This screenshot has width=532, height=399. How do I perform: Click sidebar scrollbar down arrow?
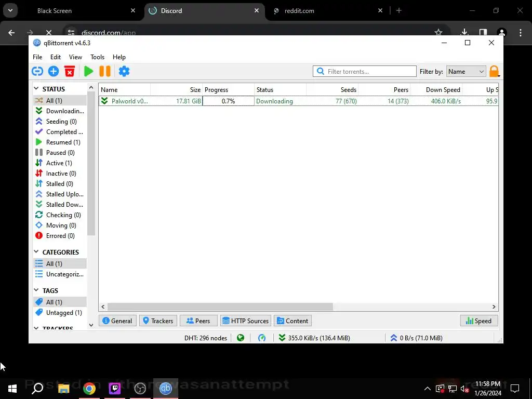coord(91,325)
